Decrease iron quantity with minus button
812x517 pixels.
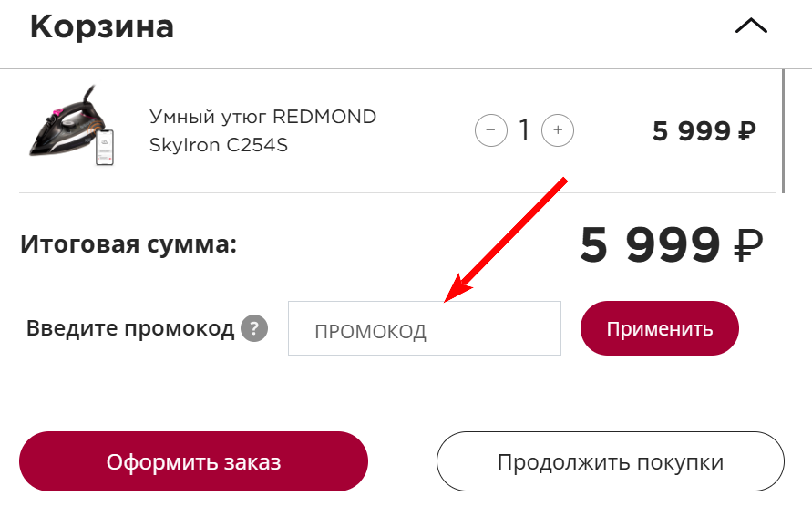490,131
